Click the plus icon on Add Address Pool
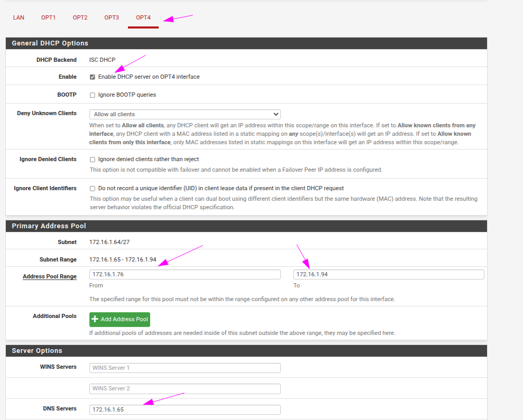Image resolution: width=523 pixels, height=420 pixels. tap(95, 320)
